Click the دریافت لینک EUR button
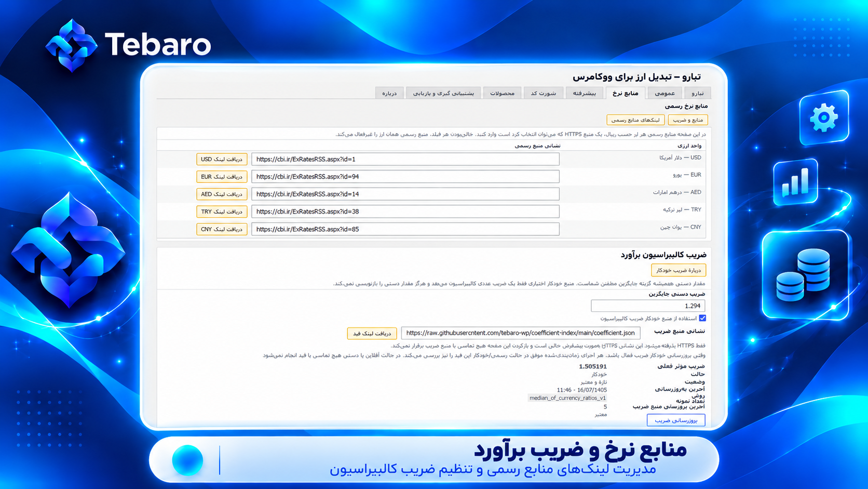This screenshot has width=868, height=489. pos(222,177)
